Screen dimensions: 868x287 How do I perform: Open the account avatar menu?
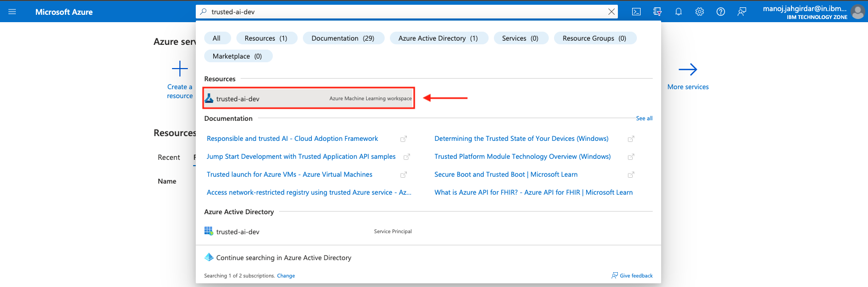pos(858,12)
